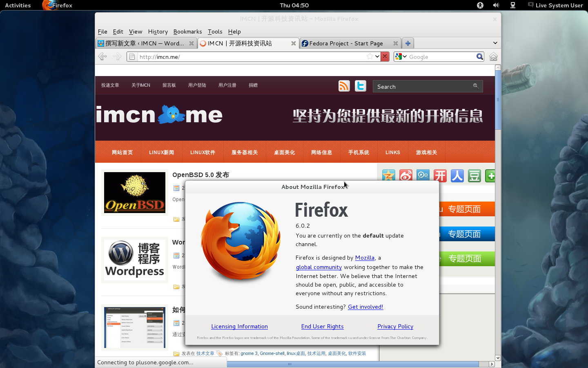The height and width of the screenshot is (368, 588).
Task: Open the URL history dropdown arrow
Action: (x=377, y=56)
